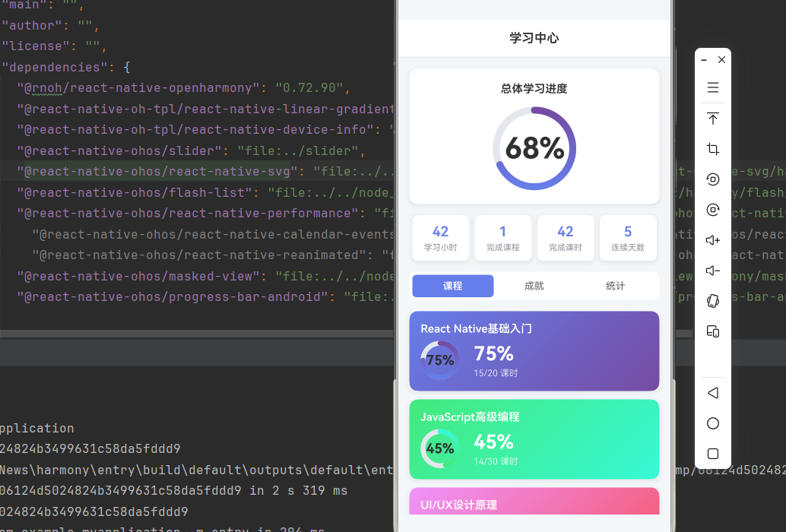The width and height of the screenshot is (786, 532).
Task: Minimize the emulator toolbar panel
Action: tap(704, 59)
